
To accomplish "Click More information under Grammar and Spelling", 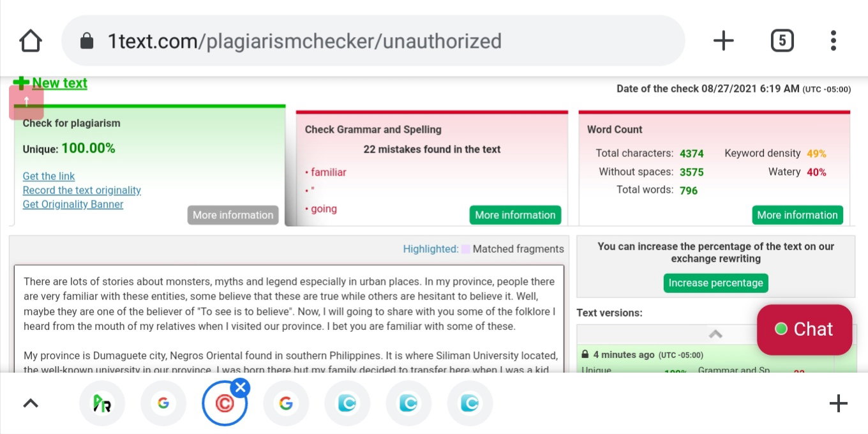I will click(x=515, y=215).
